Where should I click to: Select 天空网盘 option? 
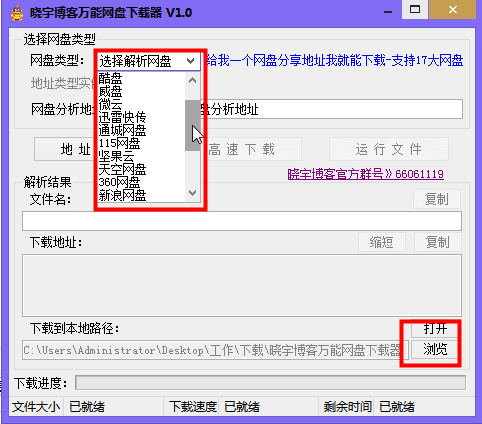pyautogui.click(x=122, y=169)
